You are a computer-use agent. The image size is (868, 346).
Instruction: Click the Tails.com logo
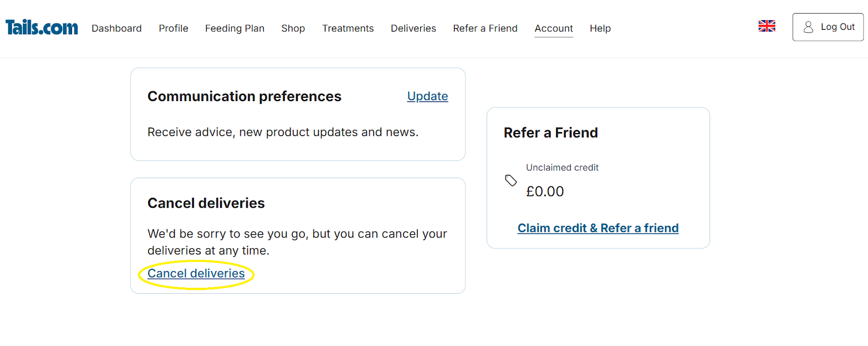point(42,27)
